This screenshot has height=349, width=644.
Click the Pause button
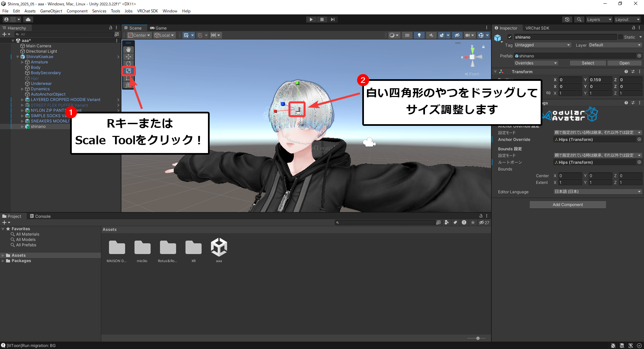click(x=322, y=19)
